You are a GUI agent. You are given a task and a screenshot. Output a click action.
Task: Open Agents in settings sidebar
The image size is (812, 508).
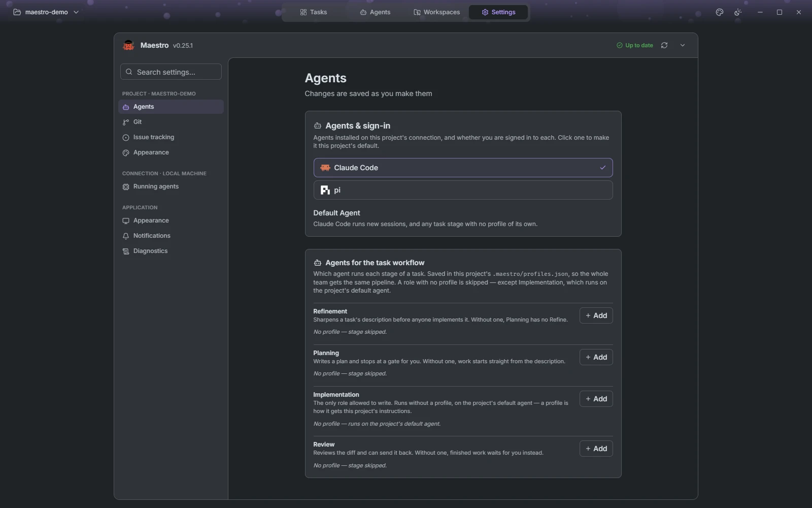[171, 107]
